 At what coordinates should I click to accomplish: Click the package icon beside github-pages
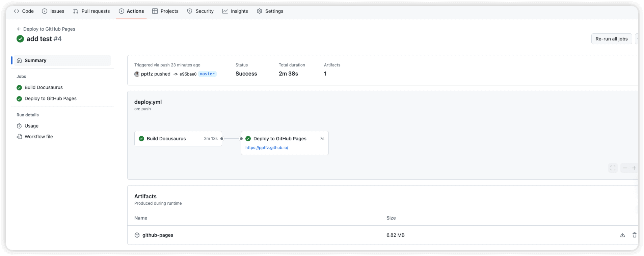coord(137,235)
